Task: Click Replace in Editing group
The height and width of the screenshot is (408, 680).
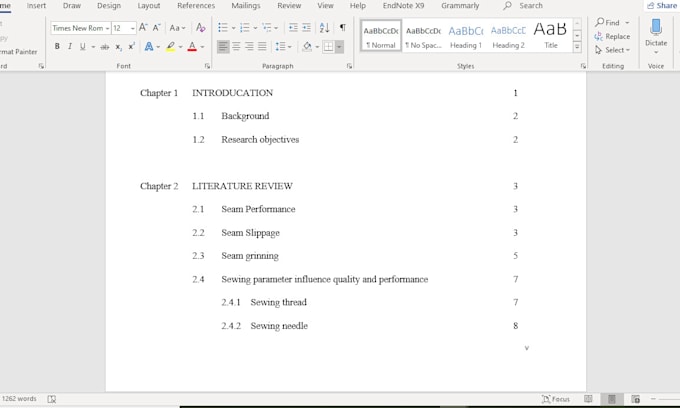Action: [x=612, y=36]
